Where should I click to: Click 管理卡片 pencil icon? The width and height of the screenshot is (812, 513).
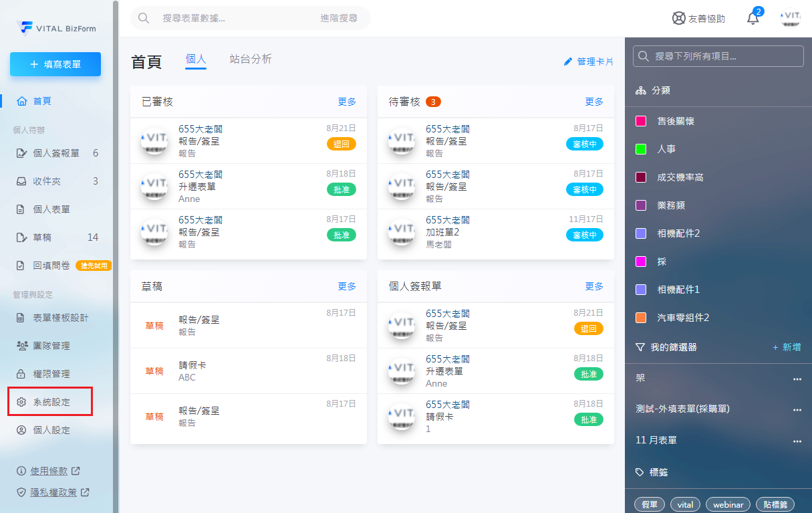pyautogui.click(x=568, y=62)
